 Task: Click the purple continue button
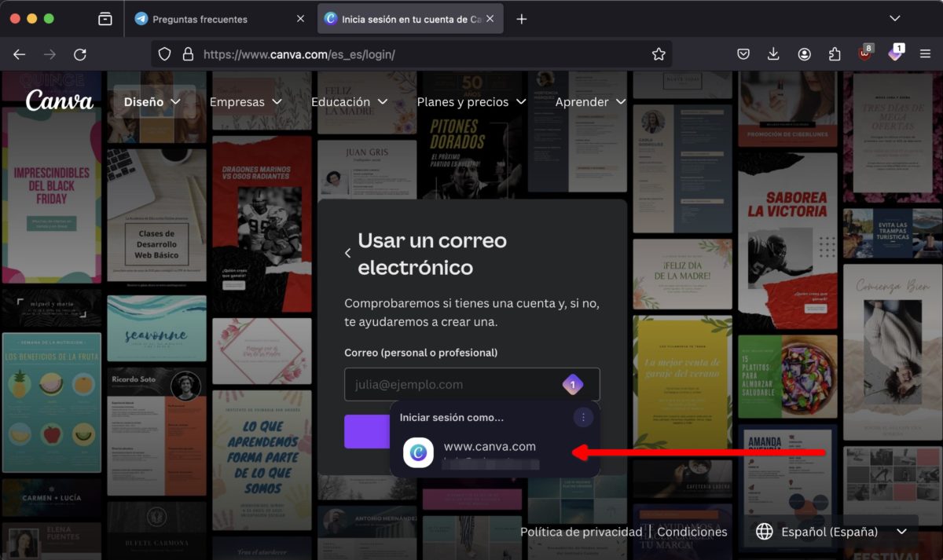[x=368, y=431]
